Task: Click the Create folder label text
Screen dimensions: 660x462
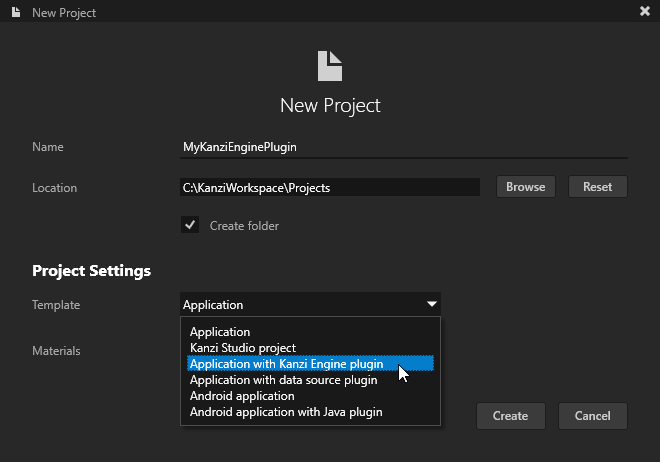Action: [x=244, y=226]
